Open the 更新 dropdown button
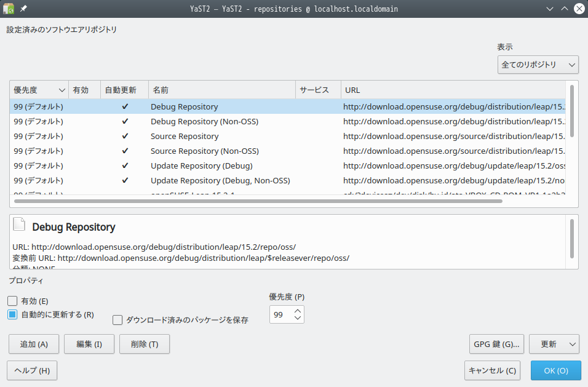The height and width of the screenshot is (387, 588). pos(554,344)
